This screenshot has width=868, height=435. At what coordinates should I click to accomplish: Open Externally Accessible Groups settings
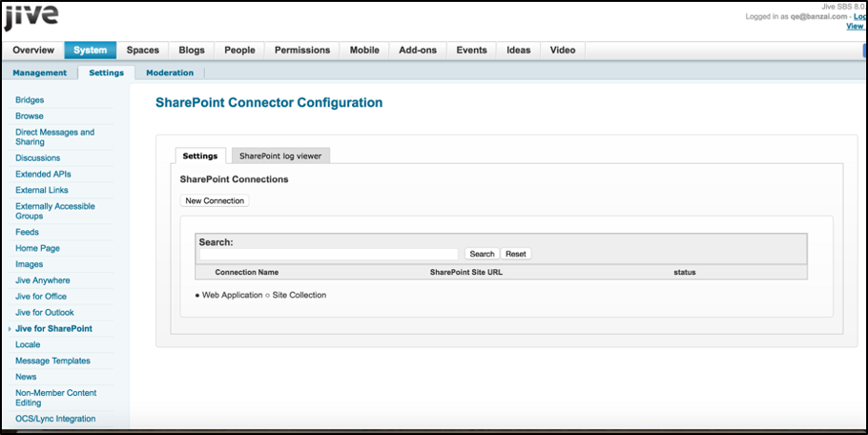pyautogui.click(x=54, y=211)
